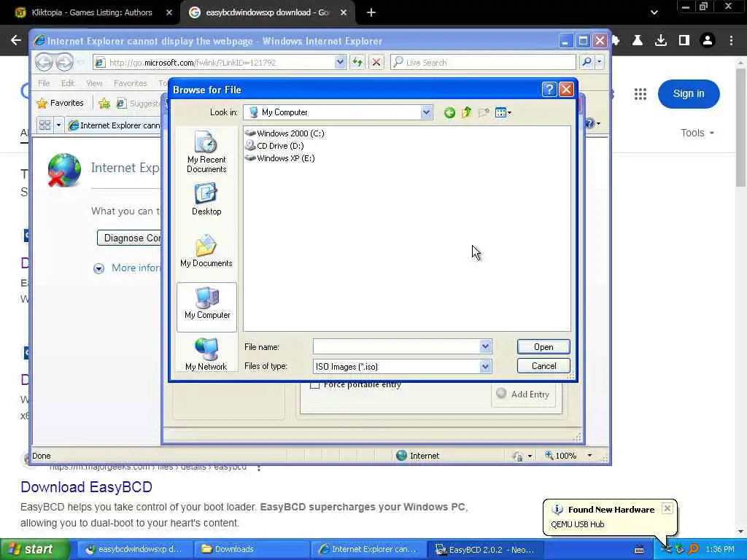Screen dimensions: 747x560
Task: Switch to EasyBCD 2.0.2 taskbar item
Action: click(486, 550)
